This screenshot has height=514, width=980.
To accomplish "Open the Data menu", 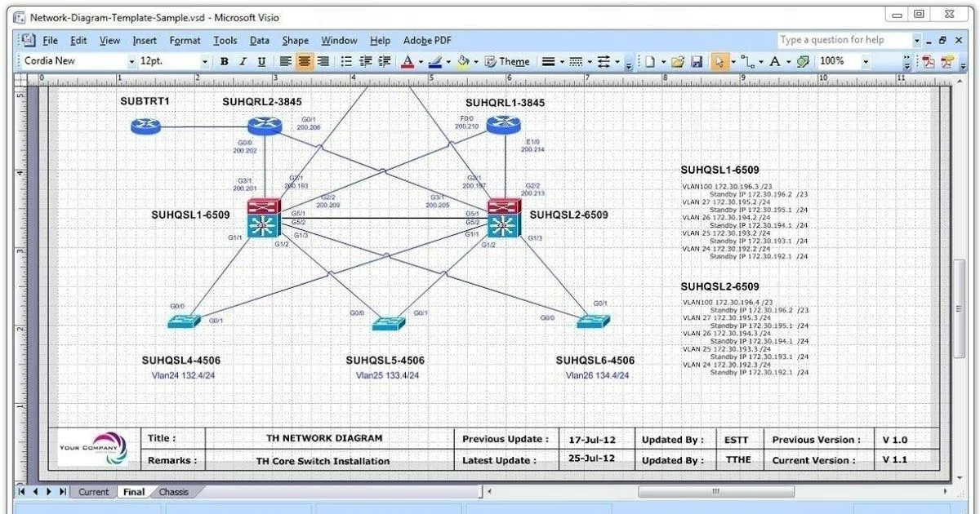I will [x=260, y=40].
